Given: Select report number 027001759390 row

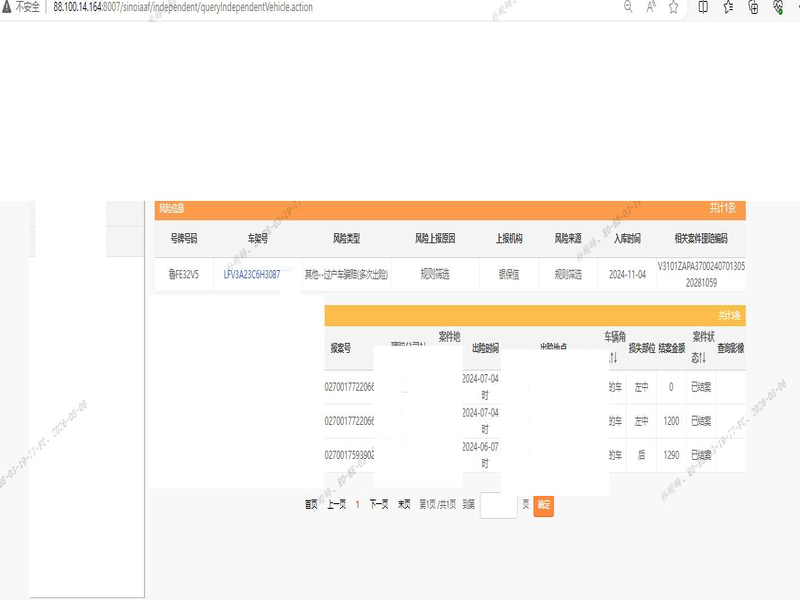Looking at the screenshot, I should pyautogui.click(x=349, y=455).
